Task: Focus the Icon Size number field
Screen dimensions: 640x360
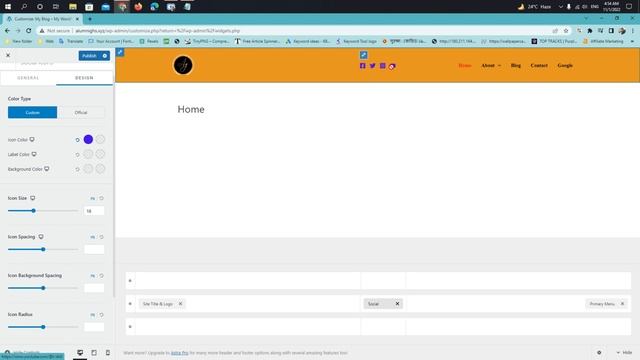Action: point(94,211)
